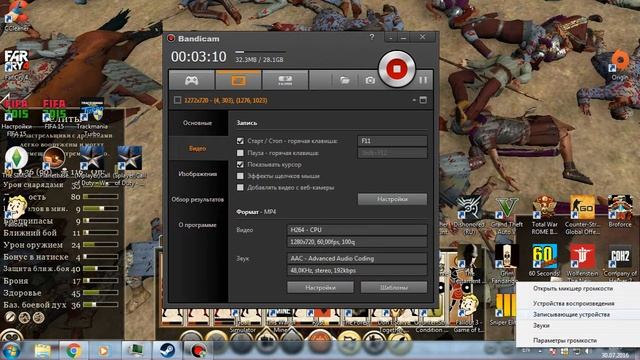Click the pause hotkey field

click(x=392, y=153)
